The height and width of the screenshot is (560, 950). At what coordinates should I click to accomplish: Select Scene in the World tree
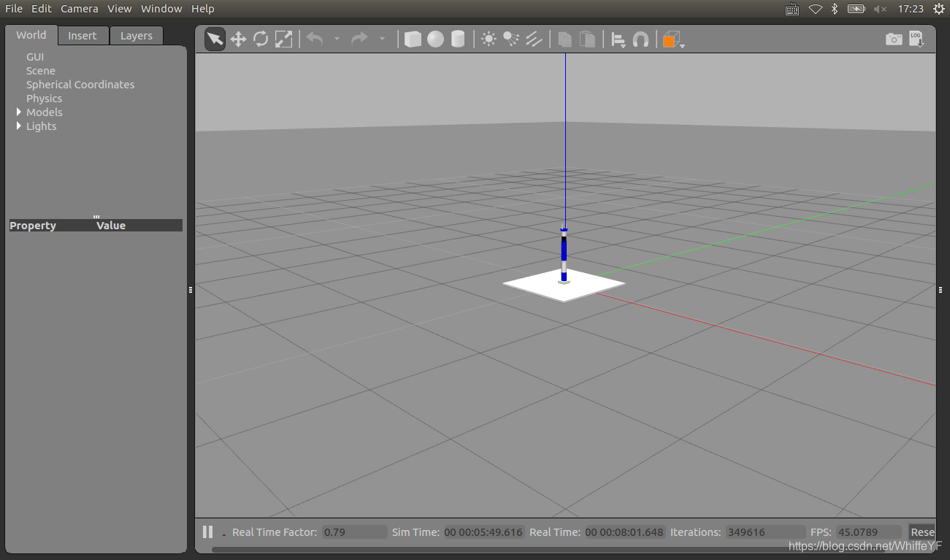[x=41, y=70]
